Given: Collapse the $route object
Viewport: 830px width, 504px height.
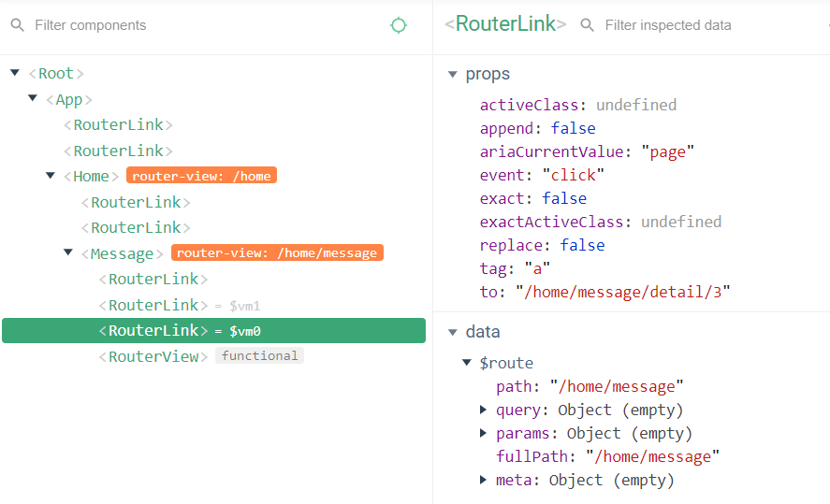Looking at the screenshot, I should tap(467, 362).
